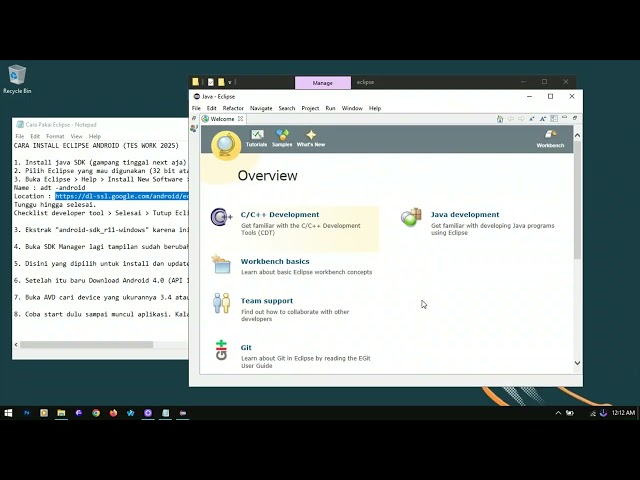The image size is (640, 480).
Task: Open the Java development link
Action: pos(465,215)
